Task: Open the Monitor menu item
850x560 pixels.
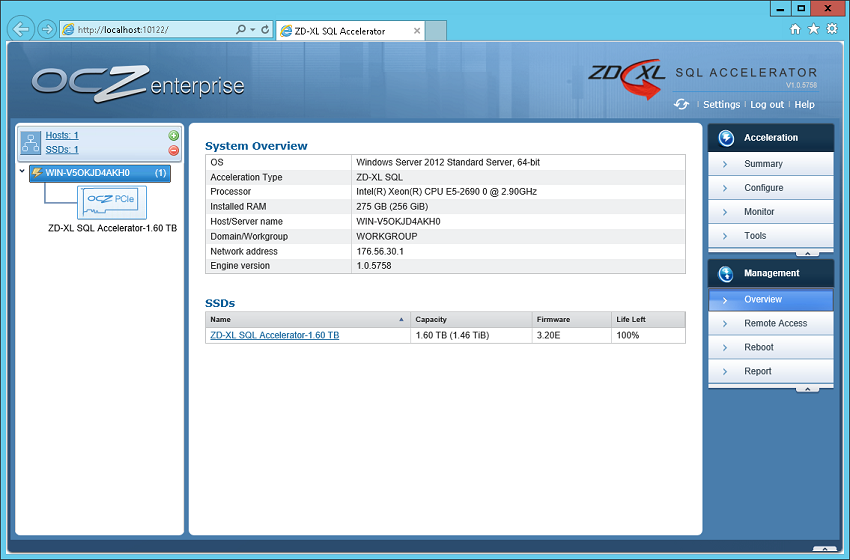Action: tap(770, 211)
